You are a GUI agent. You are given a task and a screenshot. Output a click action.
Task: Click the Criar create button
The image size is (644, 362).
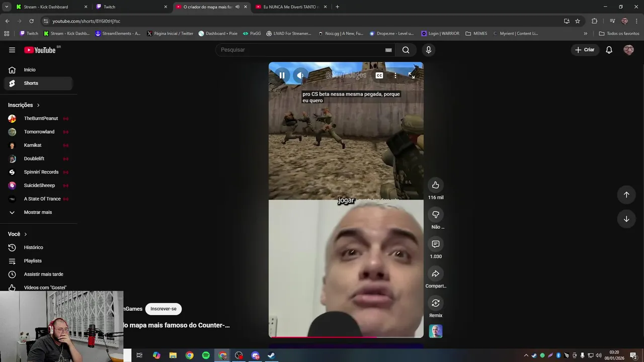click(x=585, y=50)
